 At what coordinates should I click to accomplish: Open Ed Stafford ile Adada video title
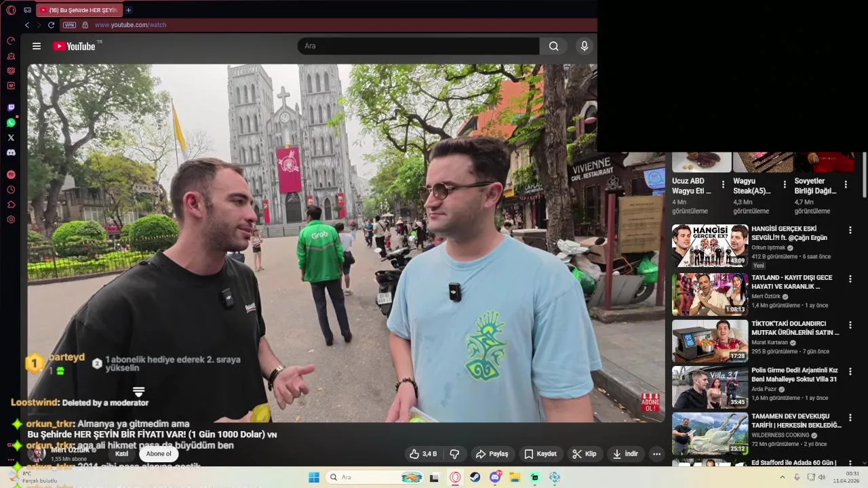(794, 463)
